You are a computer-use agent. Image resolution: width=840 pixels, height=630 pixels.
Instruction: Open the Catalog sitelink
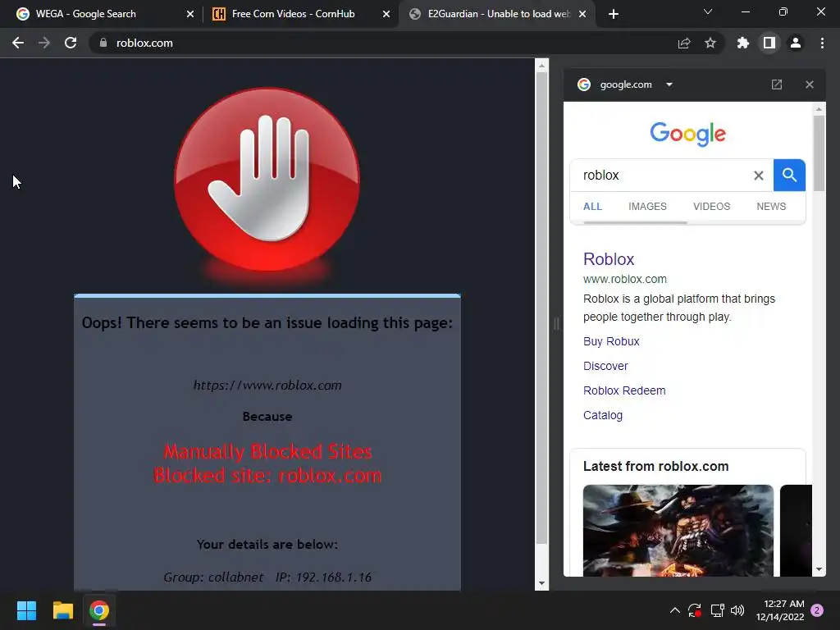(603, 415)
